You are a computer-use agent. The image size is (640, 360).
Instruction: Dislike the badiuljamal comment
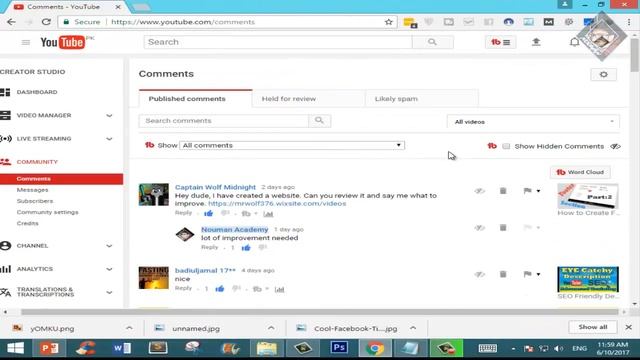tap(236, 289)
